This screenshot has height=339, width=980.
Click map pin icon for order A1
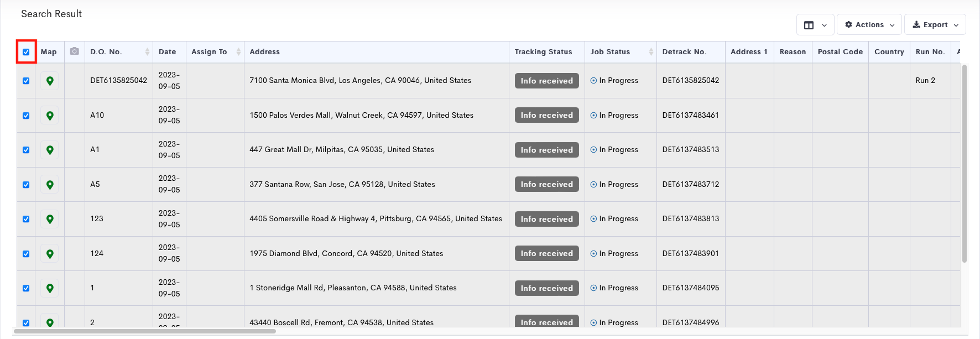tap(50, 150)
